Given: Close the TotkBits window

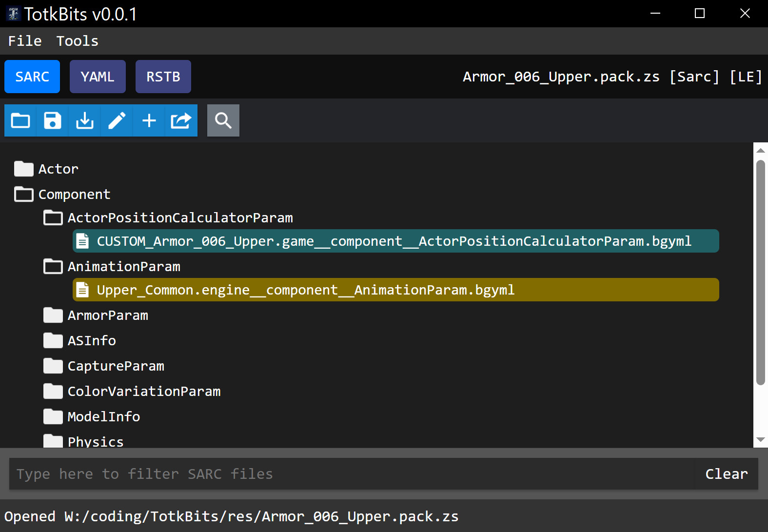Looking at the screenshot, I should pyautogui.click(x=745, y=14).
